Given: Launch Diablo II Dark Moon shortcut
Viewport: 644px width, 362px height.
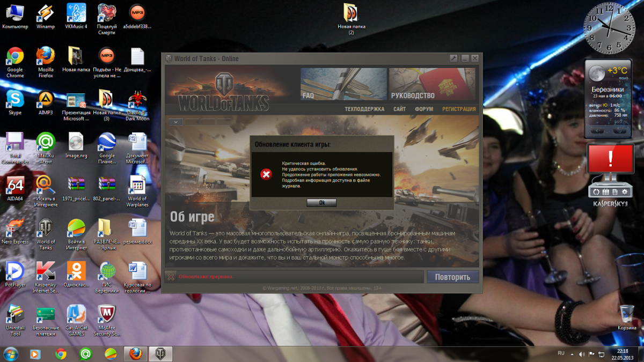Looking at the screenshot, I should (137, 106).
